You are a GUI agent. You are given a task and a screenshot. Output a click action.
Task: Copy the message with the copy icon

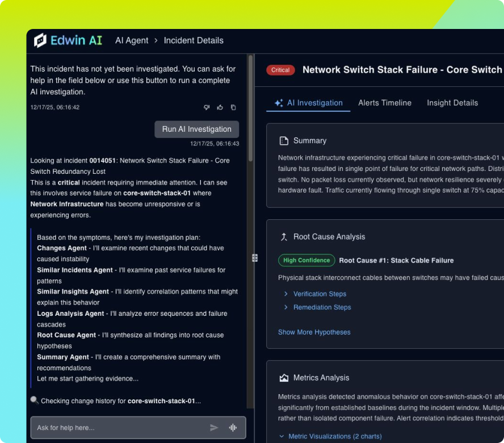[x=233, y=107]
